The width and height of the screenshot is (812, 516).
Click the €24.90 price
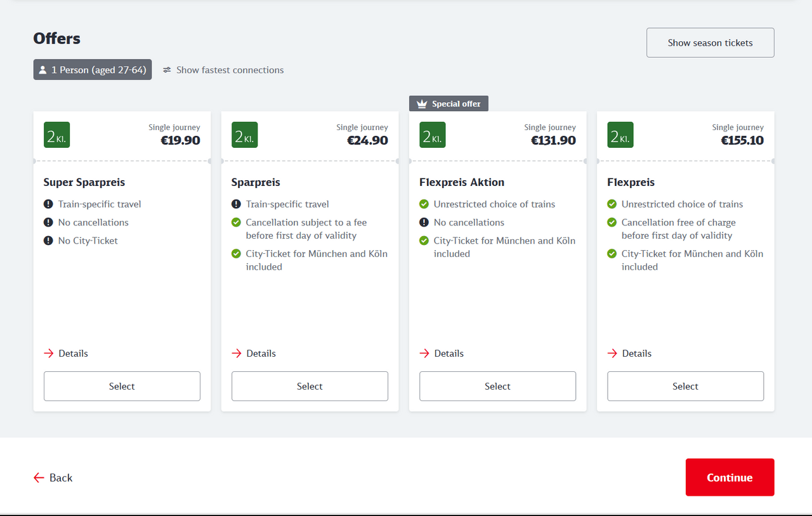pos(367,140)
